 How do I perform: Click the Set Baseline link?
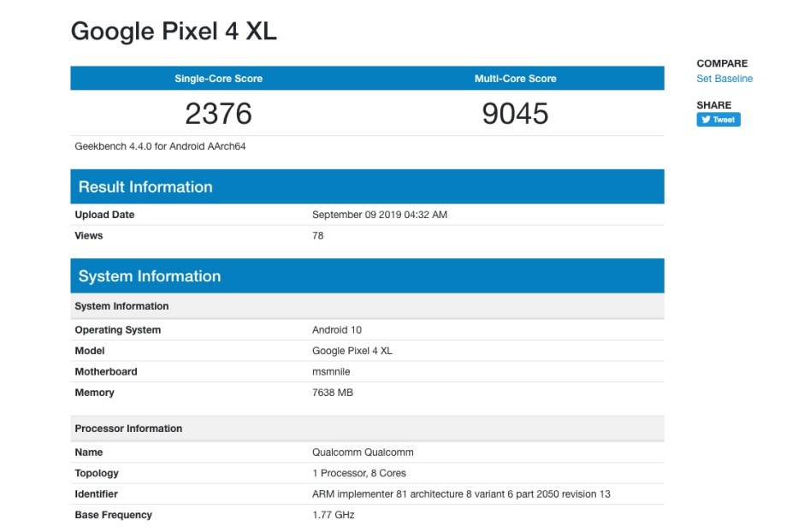click(722, 78)
